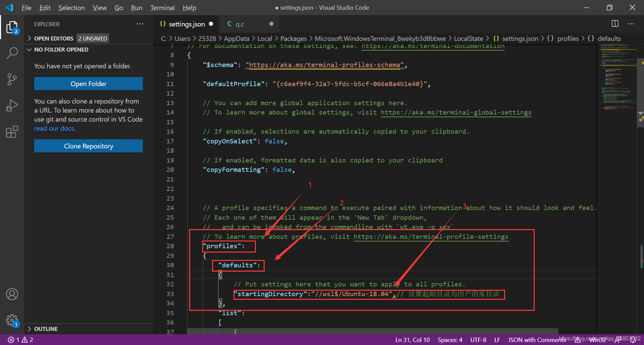Open the Edit menu
The image size is (644, 345).
[45, 8]
